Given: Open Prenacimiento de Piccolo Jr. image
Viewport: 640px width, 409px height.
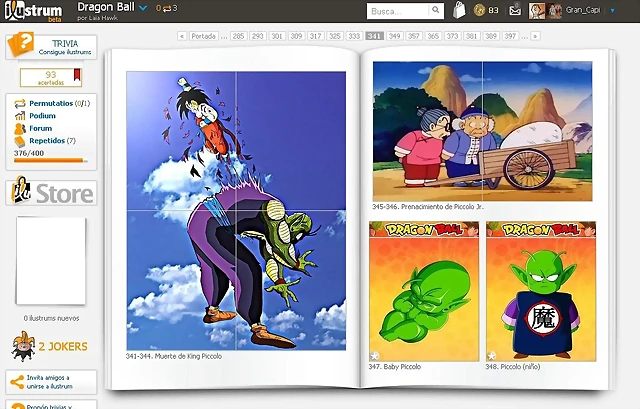Looking at the screenshot, I should 482,131.
